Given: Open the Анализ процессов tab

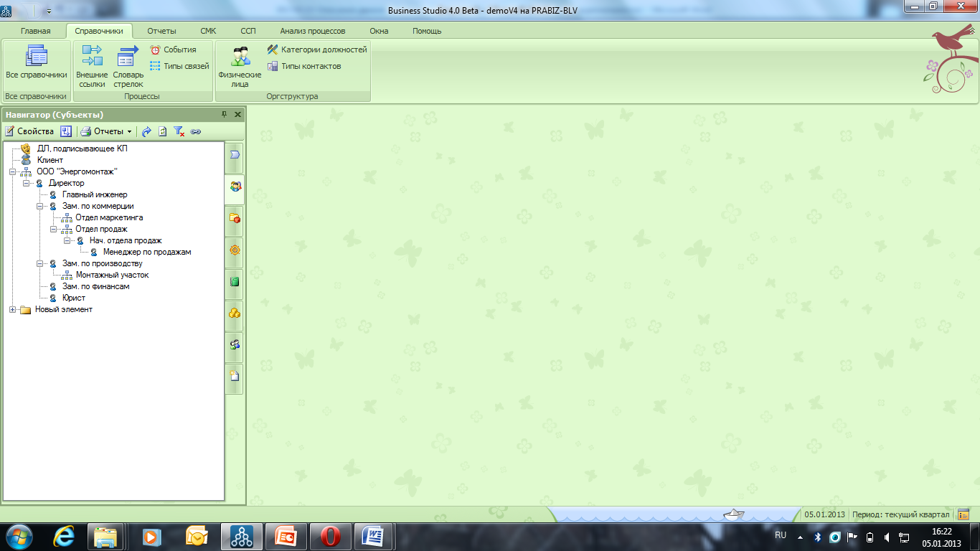Looking at the screenshot, I should (x=312, y=31).
